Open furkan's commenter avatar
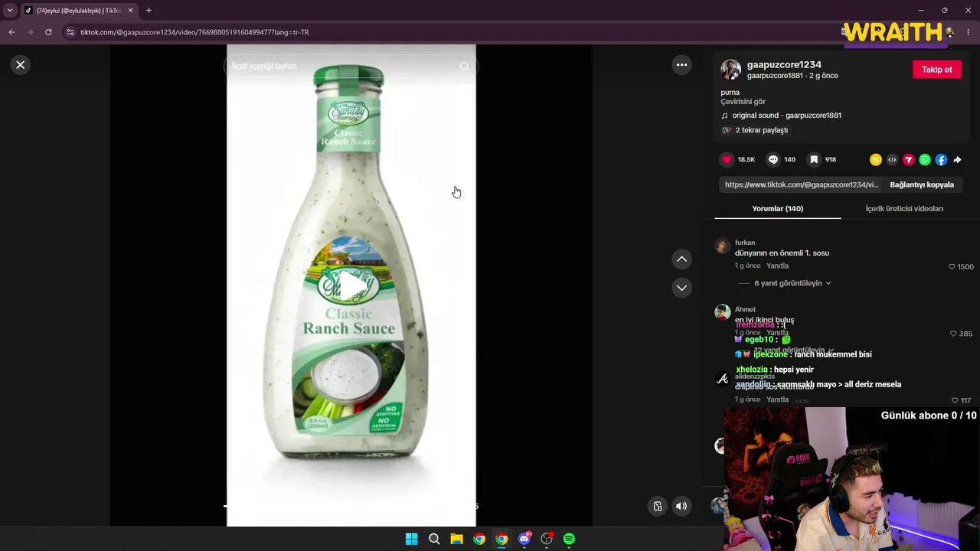This screenshot has height=551, width=980. 722,246
